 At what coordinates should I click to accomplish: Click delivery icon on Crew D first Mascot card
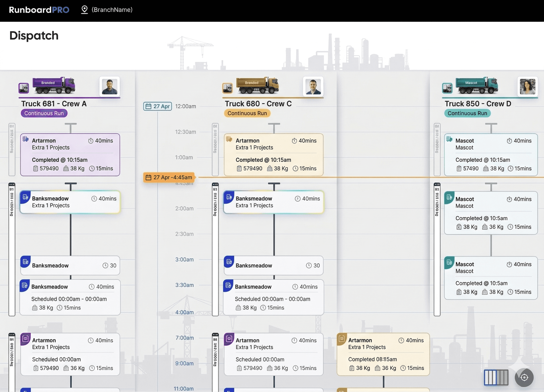449,139
